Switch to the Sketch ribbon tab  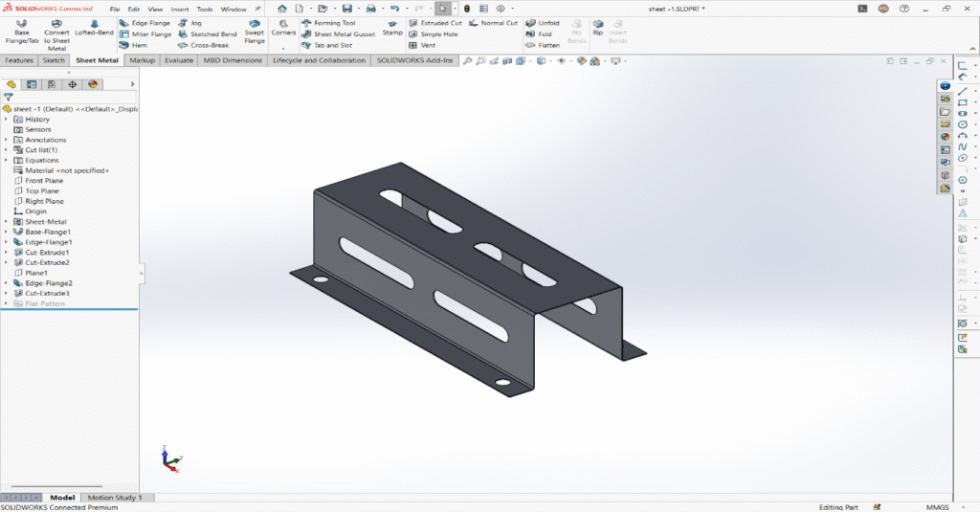point(54,60)
